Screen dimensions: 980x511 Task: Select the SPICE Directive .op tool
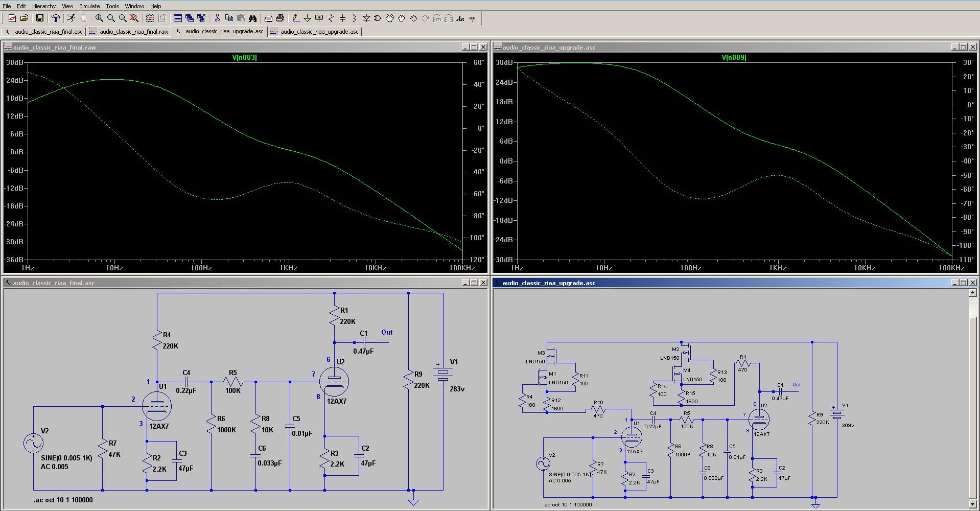coord(472,18)
